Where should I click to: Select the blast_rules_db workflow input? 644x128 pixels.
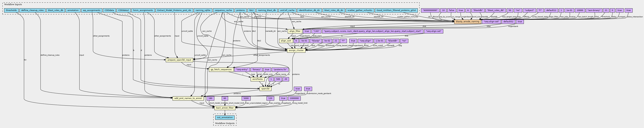click(x=55, y=11)
